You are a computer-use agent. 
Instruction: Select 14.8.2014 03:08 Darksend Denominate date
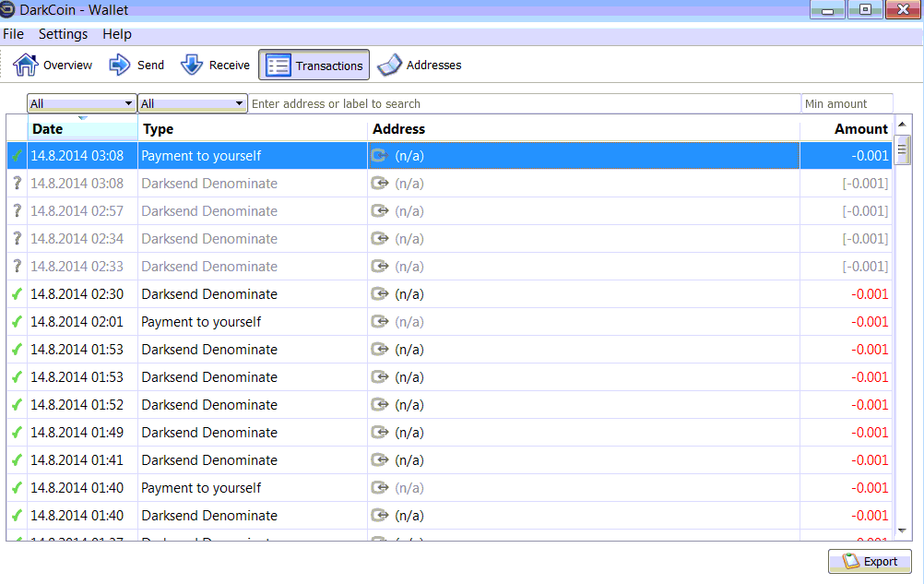click(77, 184)
